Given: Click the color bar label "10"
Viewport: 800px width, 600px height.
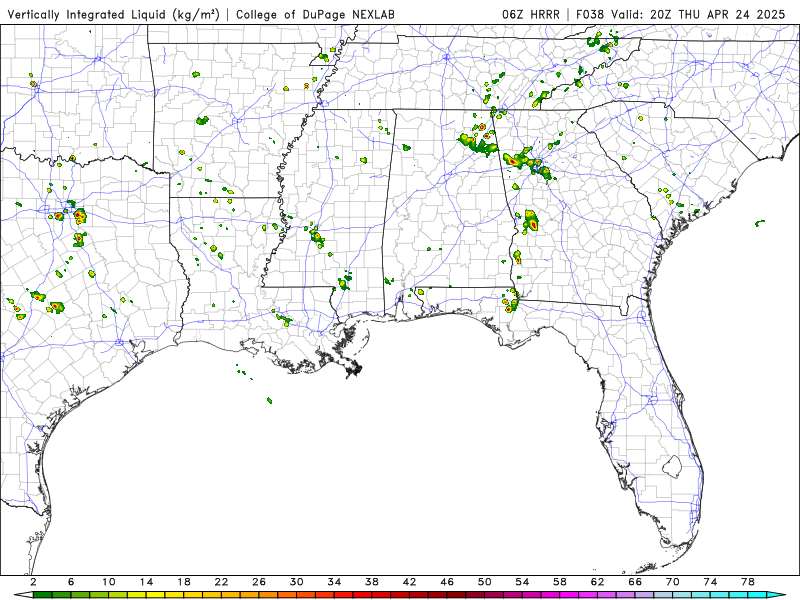Looking at the screenshot, I should [109, 582].
